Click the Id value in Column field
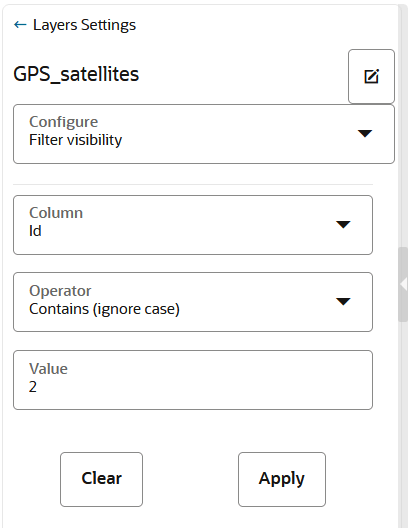 (x=35, y=231)
